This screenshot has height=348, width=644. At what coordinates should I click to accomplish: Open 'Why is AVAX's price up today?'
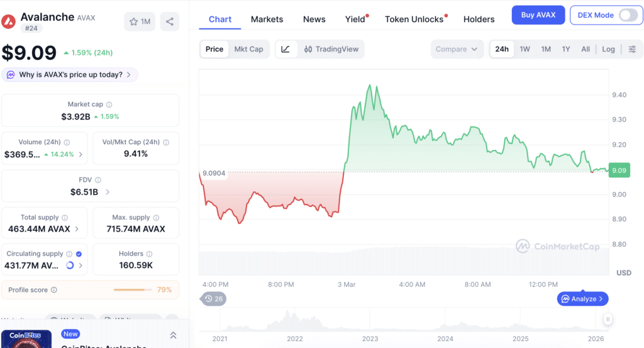[x=69, y=75]
